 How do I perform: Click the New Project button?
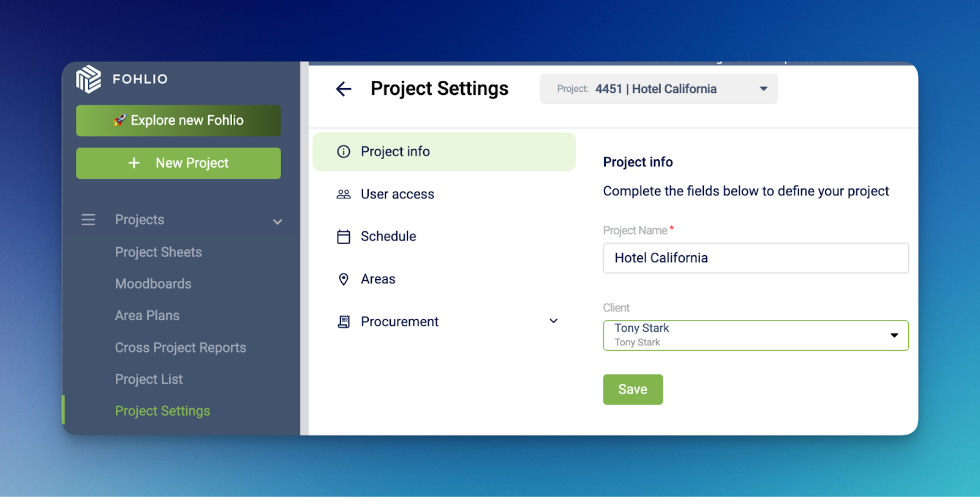pyautogui.click(x=178, y=163)
